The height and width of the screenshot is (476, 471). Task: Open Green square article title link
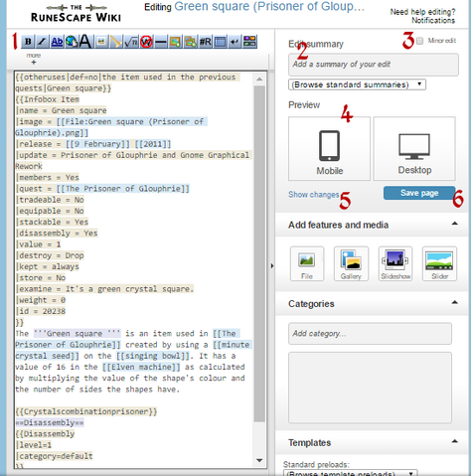pos(269,7)
